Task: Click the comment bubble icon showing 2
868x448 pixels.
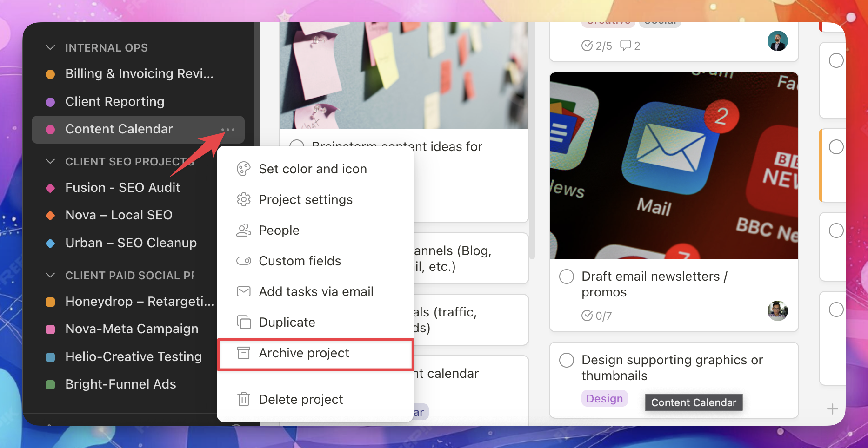Action: click(x=626, y=46)
